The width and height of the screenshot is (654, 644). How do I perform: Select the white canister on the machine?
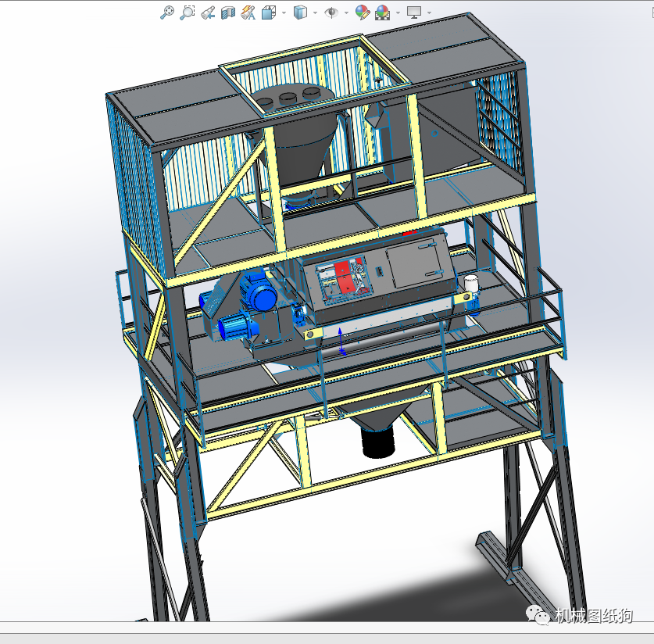tap(470, 283)
